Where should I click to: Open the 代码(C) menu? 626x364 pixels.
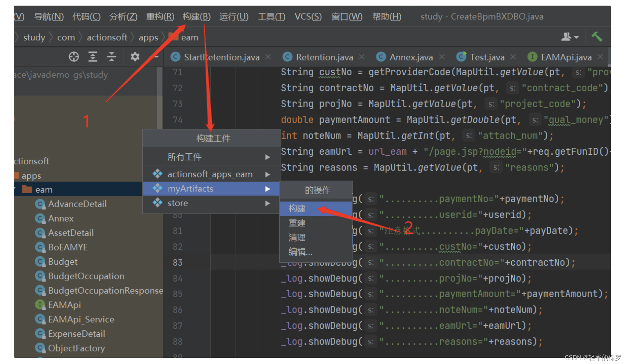point(86,16)
